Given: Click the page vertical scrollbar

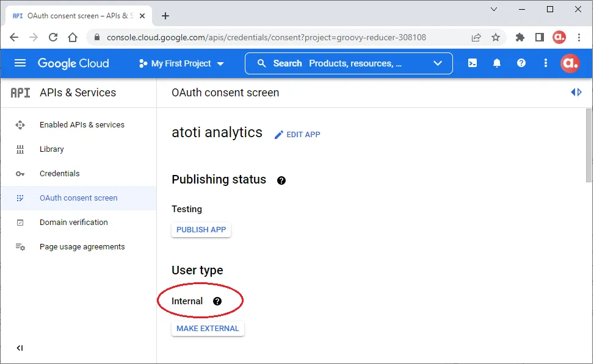Looking at the screenshot, I should click(589, 146).
